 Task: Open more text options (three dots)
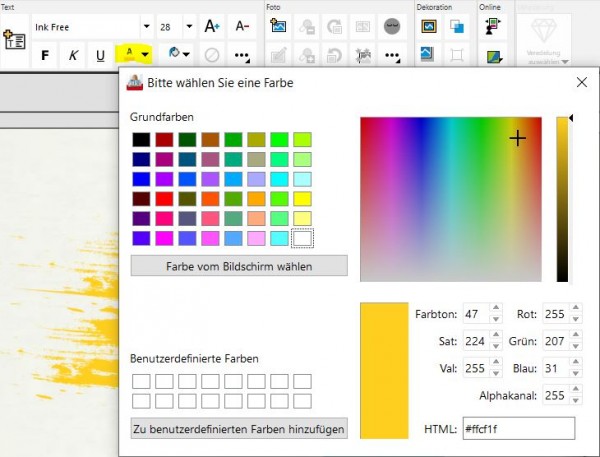pyautogui.click(x=241, y=55)
